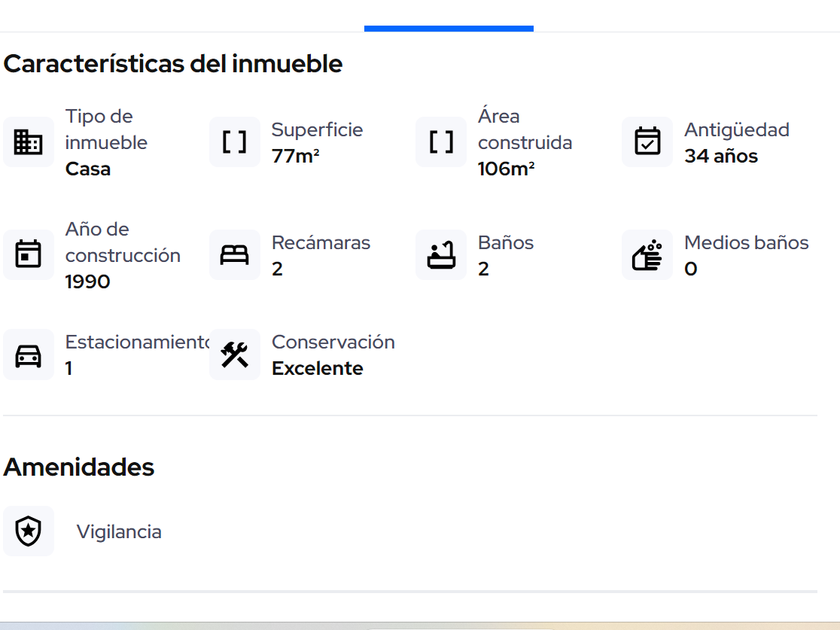
Task: Click the Año de construcción calendar icon
Action: (28, 255)
